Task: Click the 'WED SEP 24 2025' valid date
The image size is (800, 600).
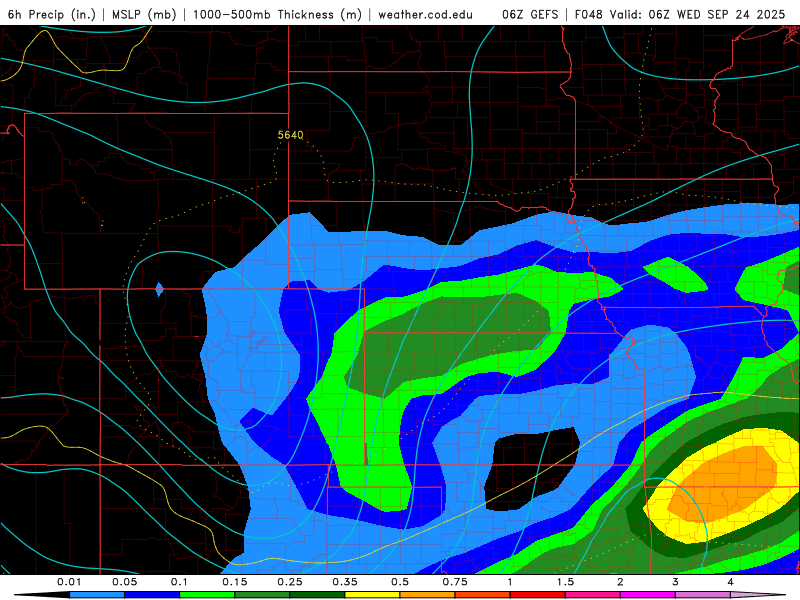Action: (x=731, y=14)
